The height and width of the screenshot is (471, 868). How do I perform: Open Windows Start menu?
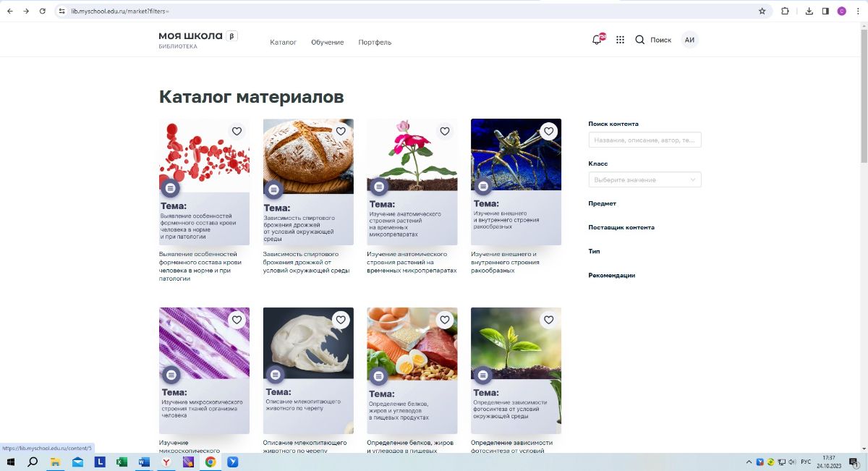pyautogui.click(x=11, y=462)
